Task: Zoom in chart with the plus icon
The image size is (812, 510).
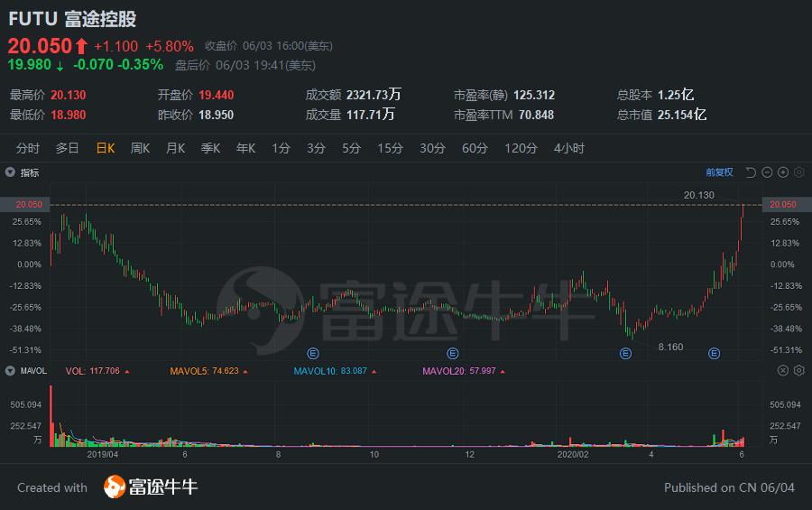Action: tap(783, 172)
